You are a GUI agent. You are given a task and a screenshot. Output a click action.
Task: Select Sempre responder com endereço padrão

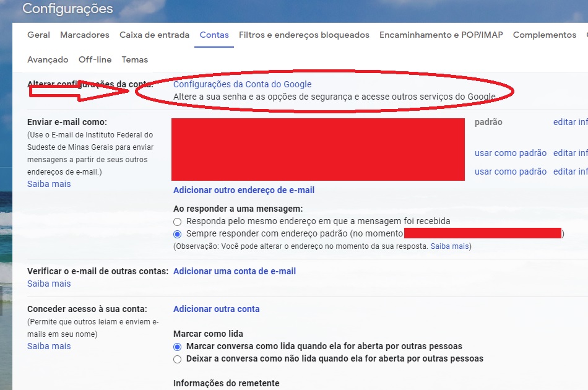(178, 234)
